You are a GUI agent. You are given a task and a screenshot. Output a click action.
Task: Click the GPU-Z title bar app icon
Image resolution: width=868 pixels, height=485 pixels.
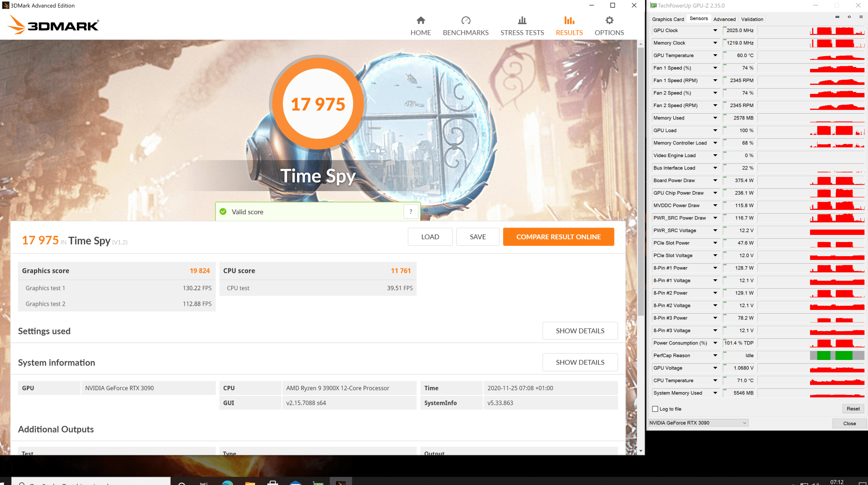point(653,6)
